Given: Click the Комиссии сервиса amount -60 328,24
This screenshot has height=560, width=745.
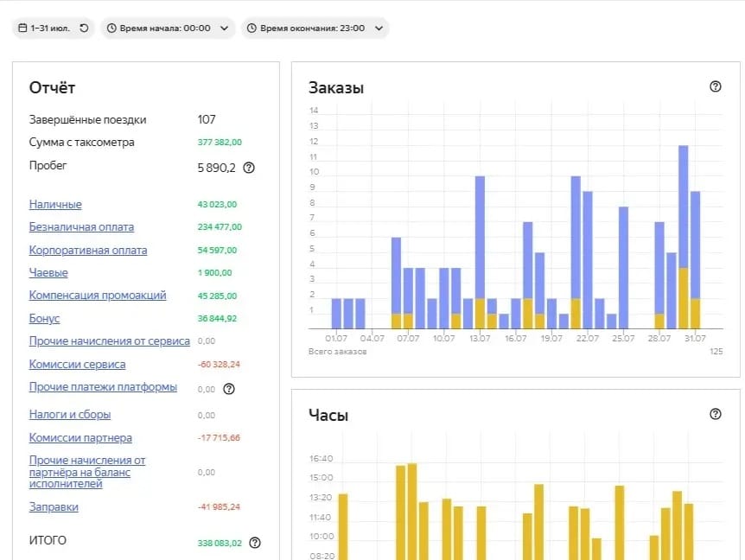Looking at the screenshot, I should [219, 365].
